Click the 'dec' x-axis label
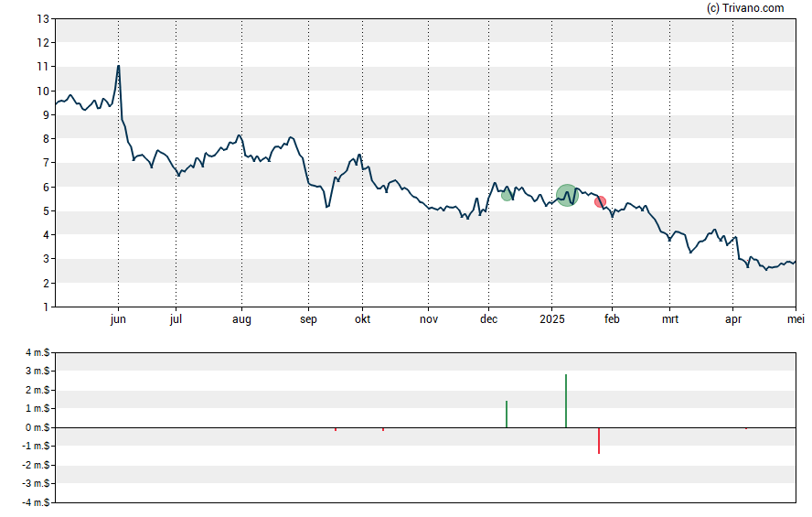 [488, 319]
